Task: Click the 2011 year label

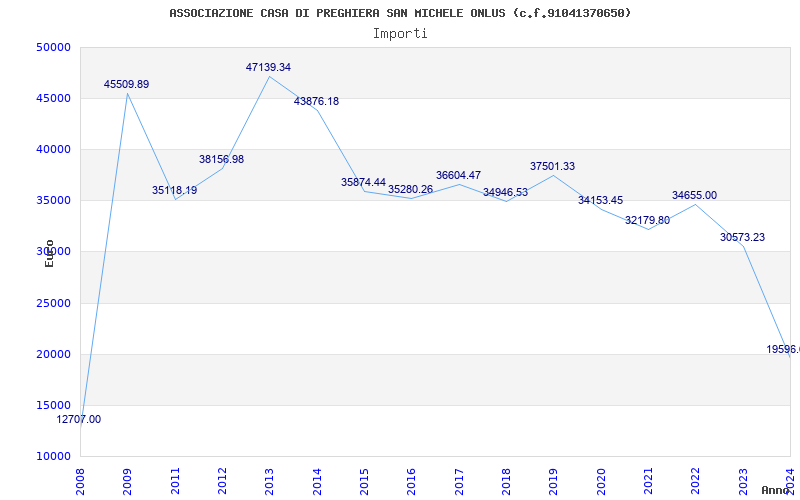Action: 175,481
